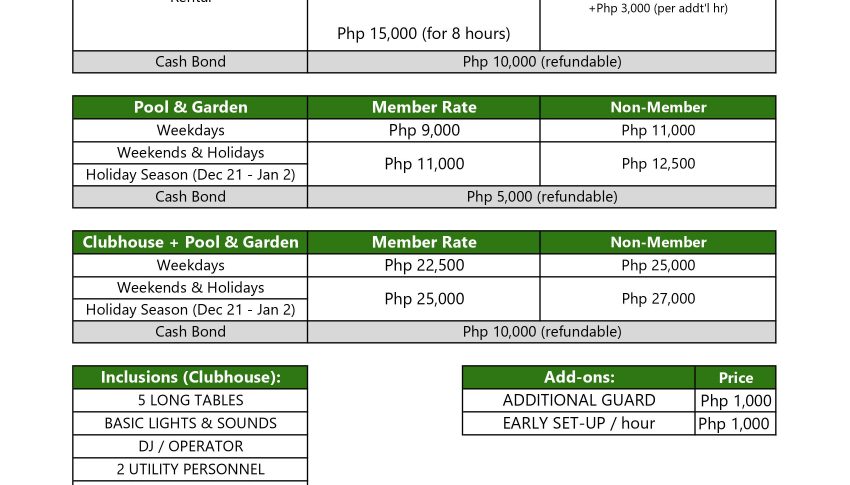
Task: Click the "Php 22,500" weekday member rate
Action: click(424, 265)
